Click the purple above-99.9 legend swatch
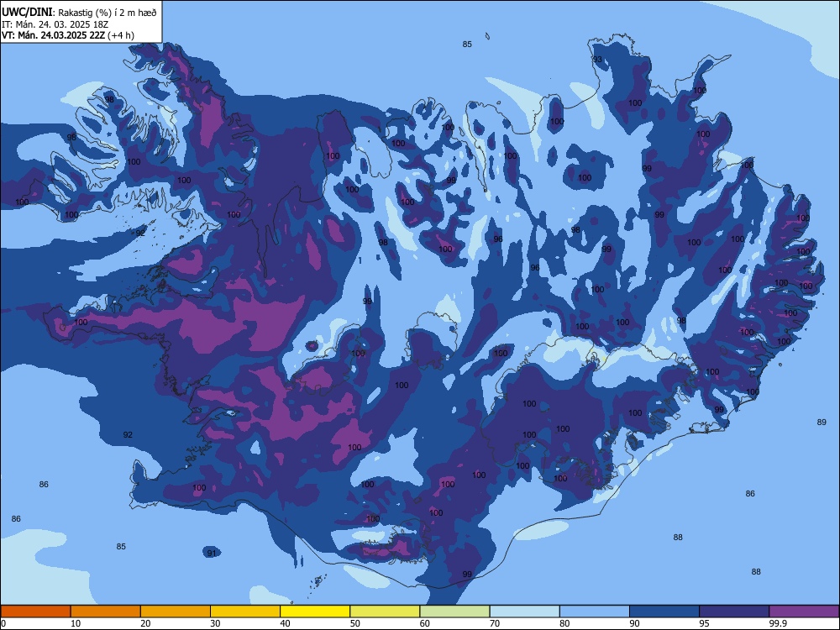Screen dimensions: 840x630 804,612
